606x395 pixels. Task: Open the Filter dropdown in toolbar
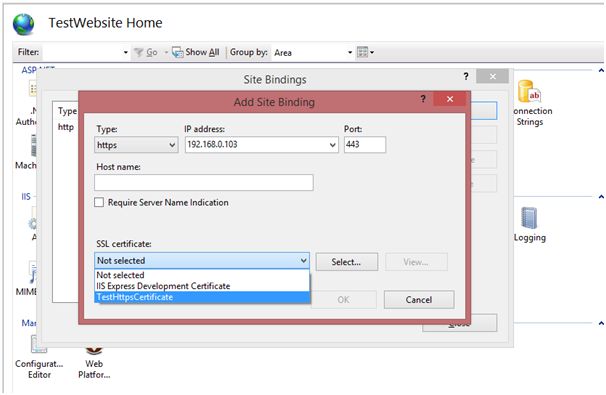126,52
